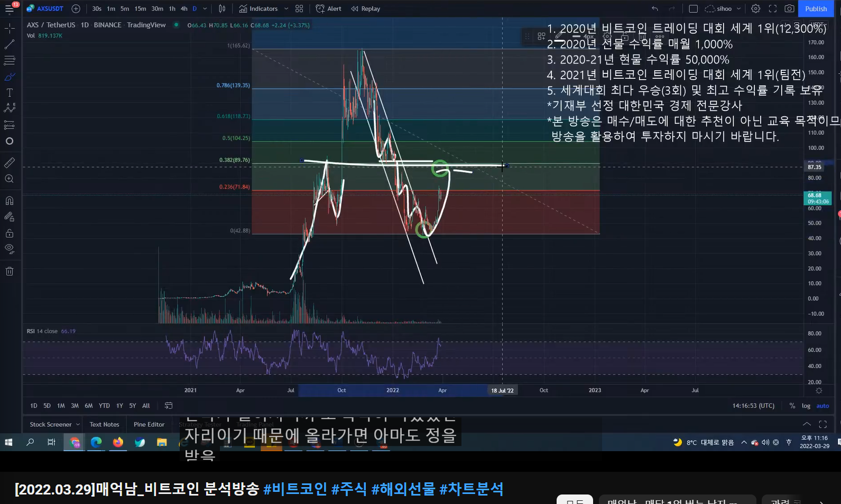The height and width of the screenshot is (504, 841).
Task: Open the Stock Screener tab
Action: [x=51, y=424]
